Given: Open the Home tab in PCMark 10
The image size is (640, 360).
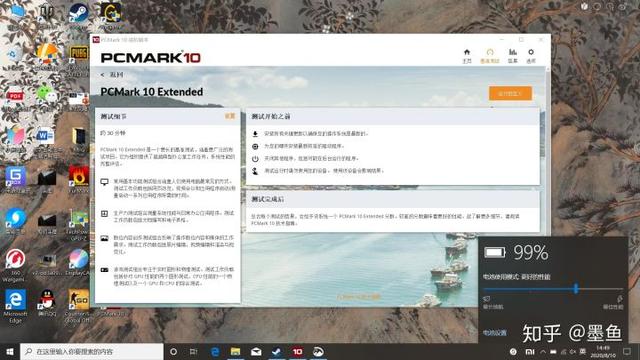Looking at the screenshot, I should coord(467,56).
